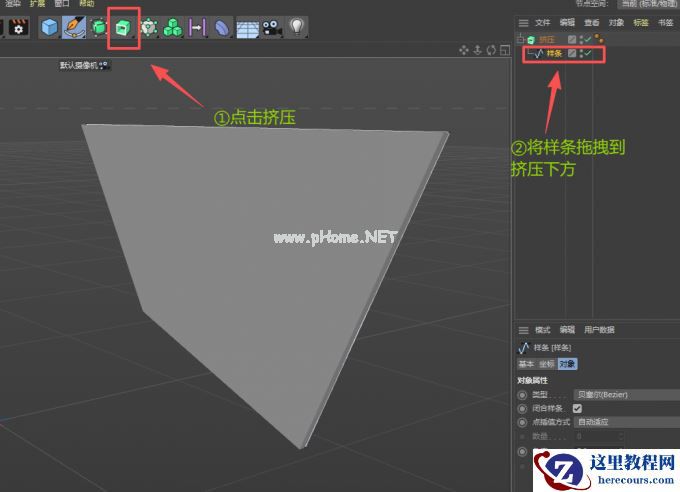Image resolution: width=680 pixels, height=492 pixels.
Task: Open the 帮助 menu in top menu bar
Action: coord(87,3)
